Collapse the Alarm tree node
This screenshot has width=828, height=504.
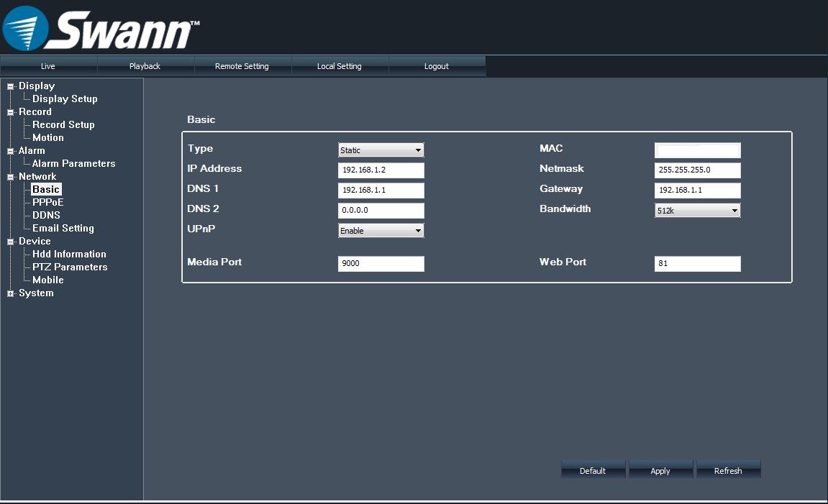[x=10, y=151]
